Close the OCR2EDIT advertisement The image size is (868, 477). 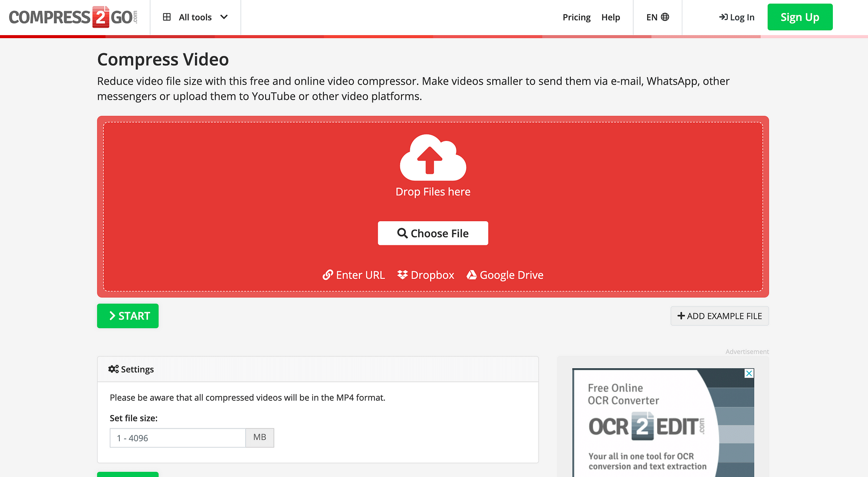[749, 373]
